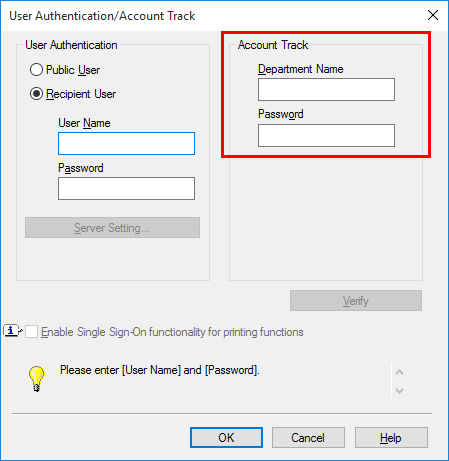Click the blue info icon beside Single Sign-On
Screen dimensions: 449x461
(12, 331)
